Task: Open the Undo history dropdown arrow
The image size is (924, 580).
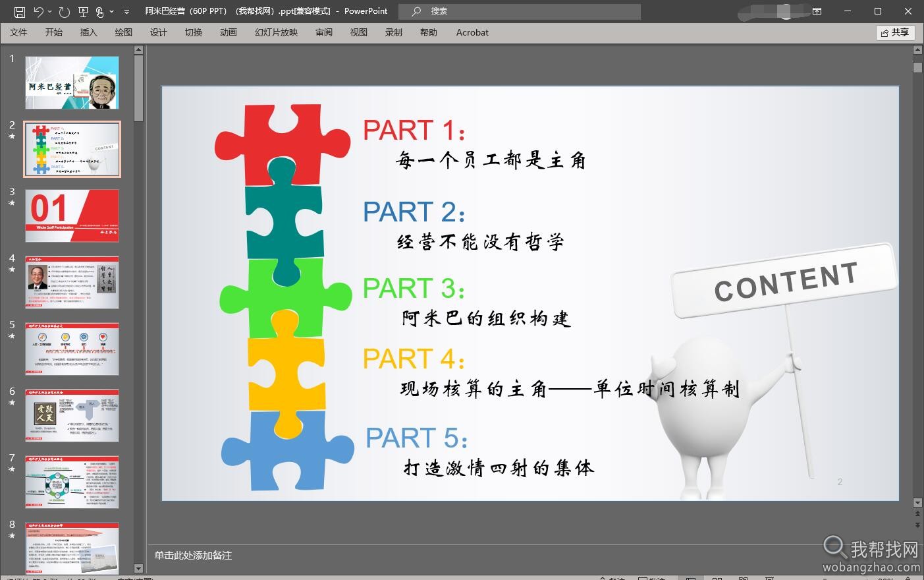Action: 49,11
